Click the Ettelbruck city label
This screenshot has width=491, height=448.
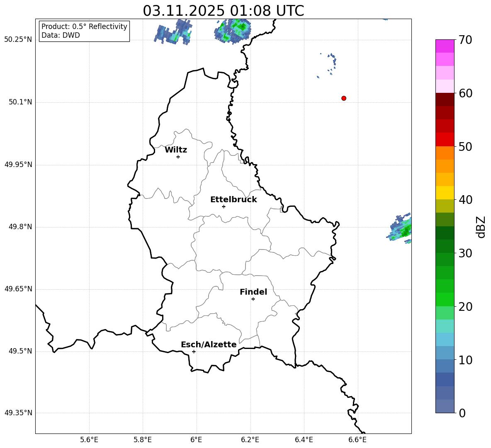click(233, 200)
